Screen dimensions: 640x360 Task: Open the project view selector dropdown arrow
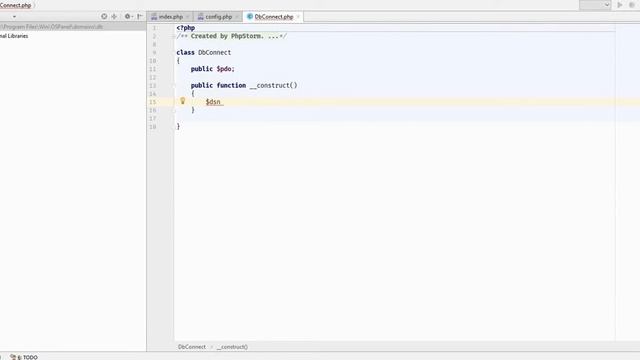14,17
